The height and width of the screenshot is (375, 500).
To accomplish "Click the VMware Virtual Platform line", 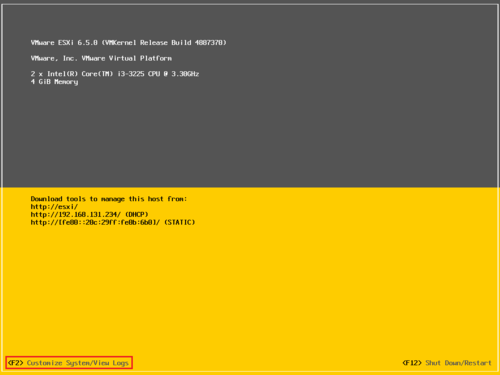I will coord(101,58).
